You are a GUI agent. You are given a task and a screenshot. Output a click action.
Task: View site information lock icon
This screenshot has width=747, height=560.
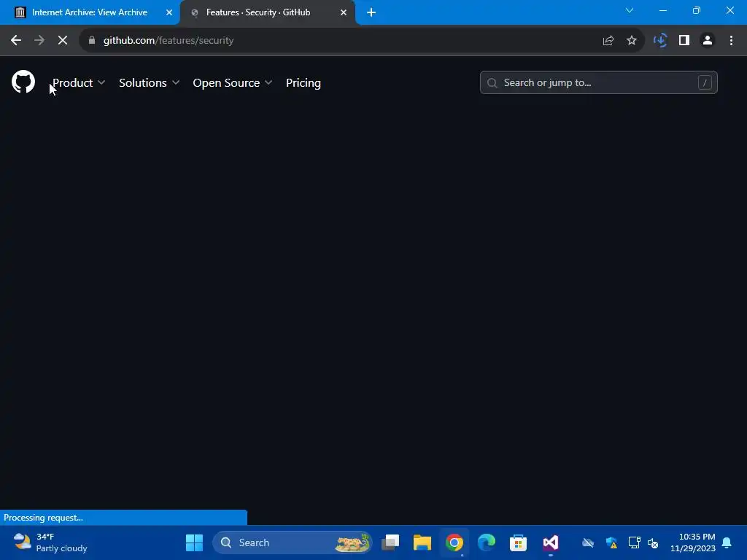[x=92, y=41]
